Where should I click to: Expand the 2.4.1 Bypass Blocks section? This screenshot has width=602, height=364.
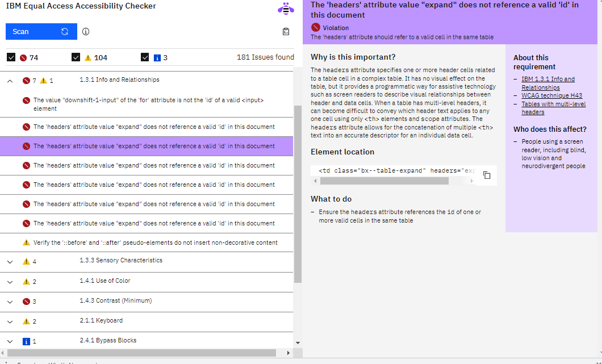tap(10, 341)
